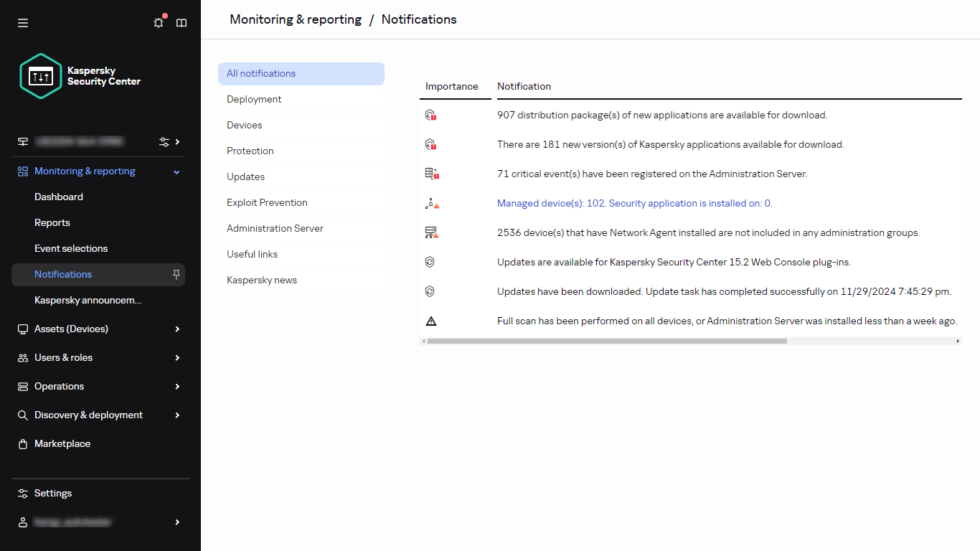This screenshot has height=551, width=980.
Task: Click the critical icon beside 71 critical events
Action: click(x=431, y=173)
